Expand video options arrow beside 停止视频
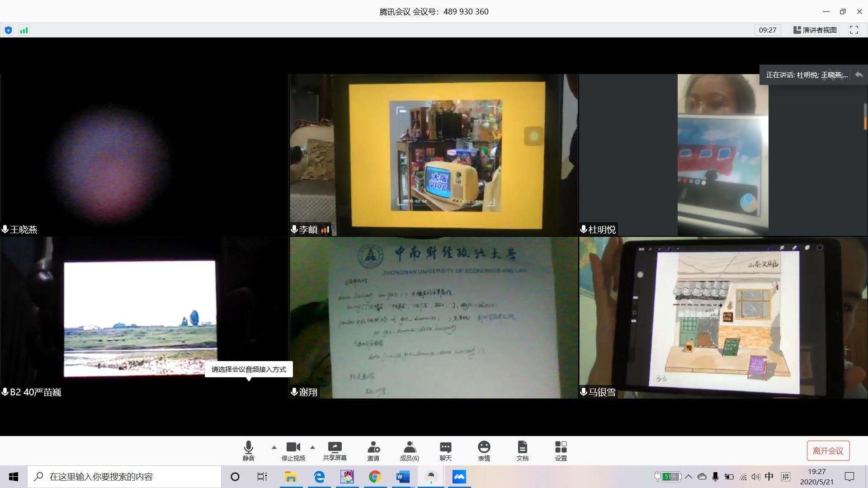This screenshot has height=488, width=868. point(312,447)
